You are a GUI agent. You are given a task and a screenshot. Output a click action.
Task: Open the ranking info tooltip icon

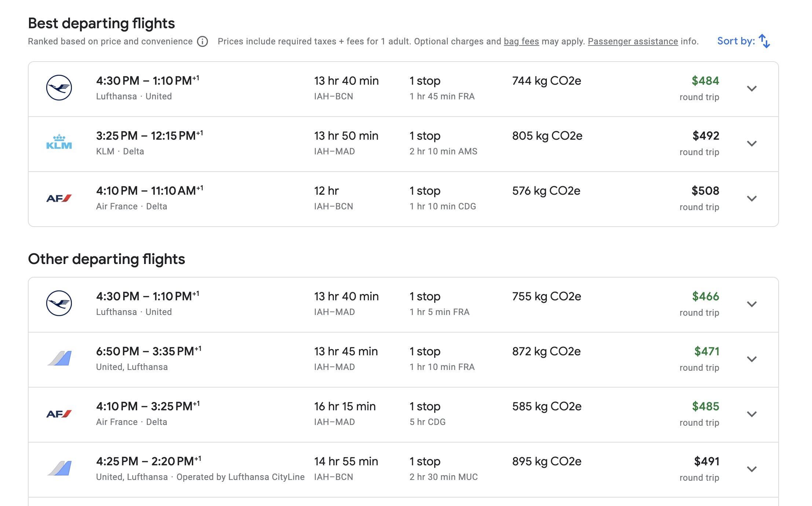(x=202, y=42)
